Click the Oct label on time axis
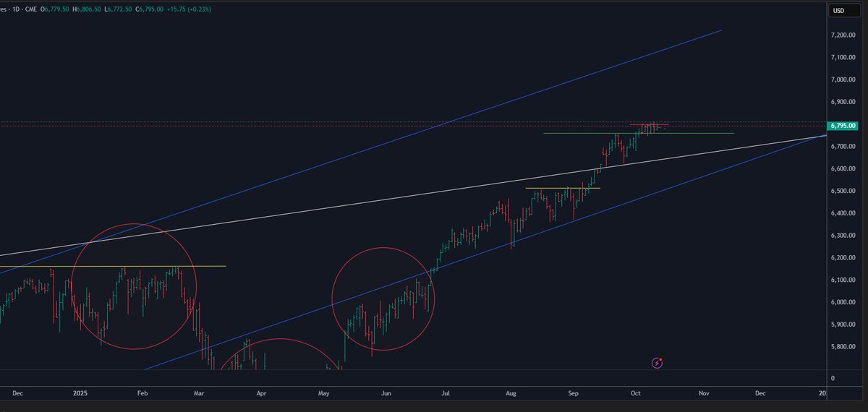The height and width of the screenshot is (412, 868). pos(636,393)
